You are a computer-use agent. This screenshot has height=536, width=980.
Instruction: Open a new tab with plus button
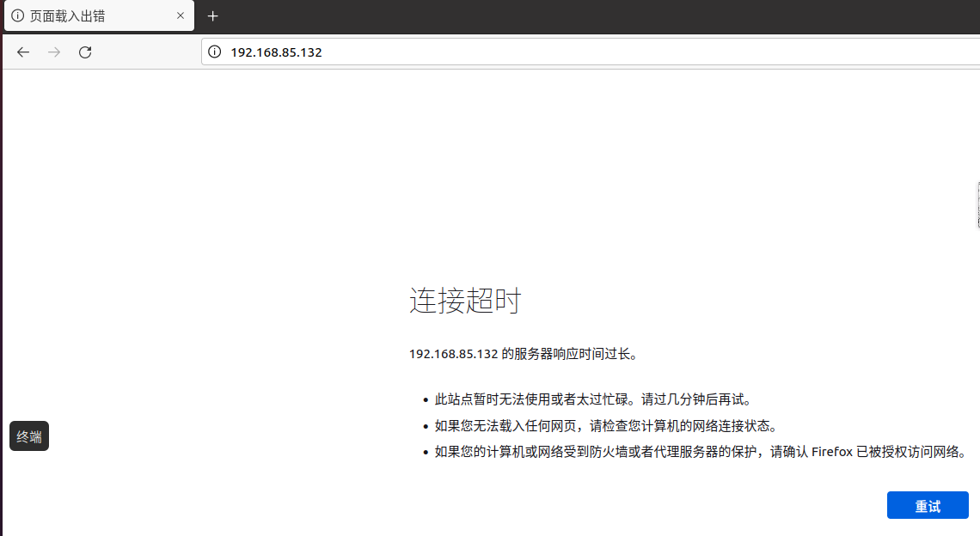(213, 16)
